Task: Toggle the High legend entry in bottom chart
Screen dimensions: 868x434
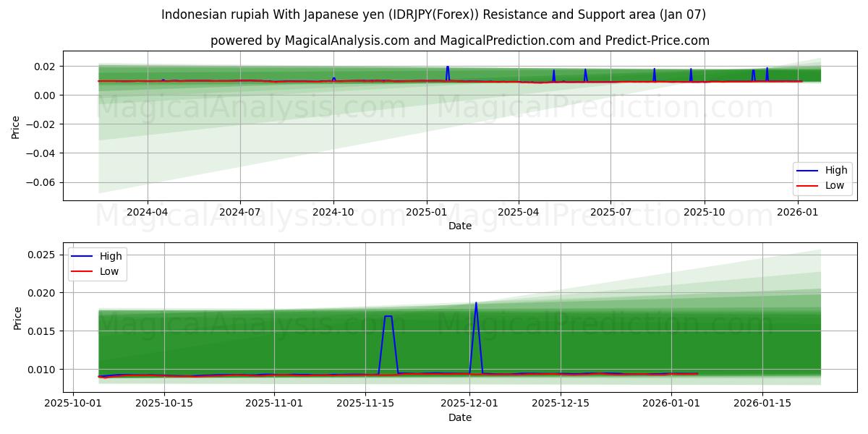Action: pyautogui.click(x=112, y=255)
